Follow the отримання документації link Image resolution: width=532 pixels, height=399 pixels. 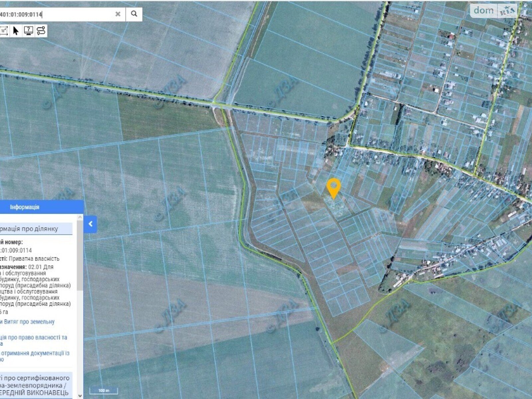tap(35, 356)
